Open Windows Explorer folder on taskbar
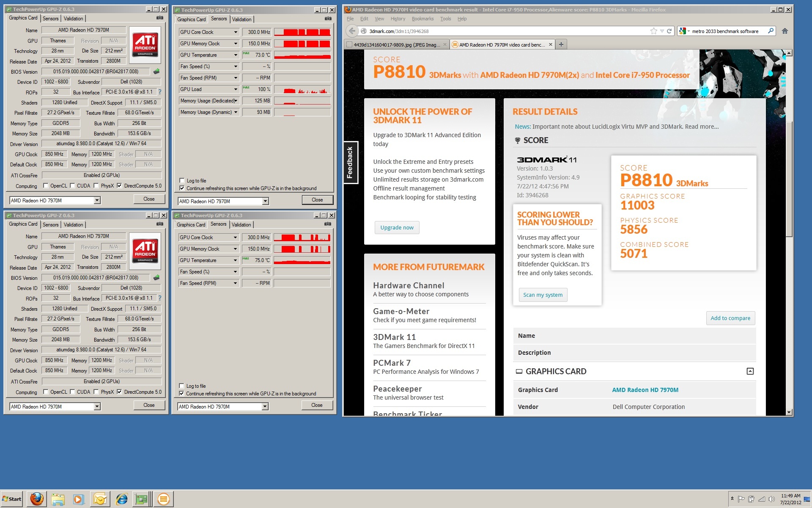This screenshot has width=812, height=508. [58, 499]
